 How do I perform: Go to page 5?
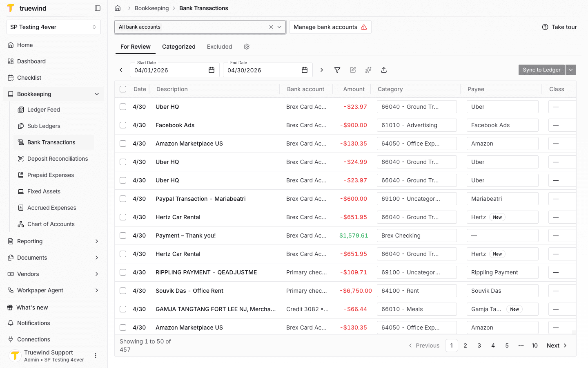pos(507,346)
